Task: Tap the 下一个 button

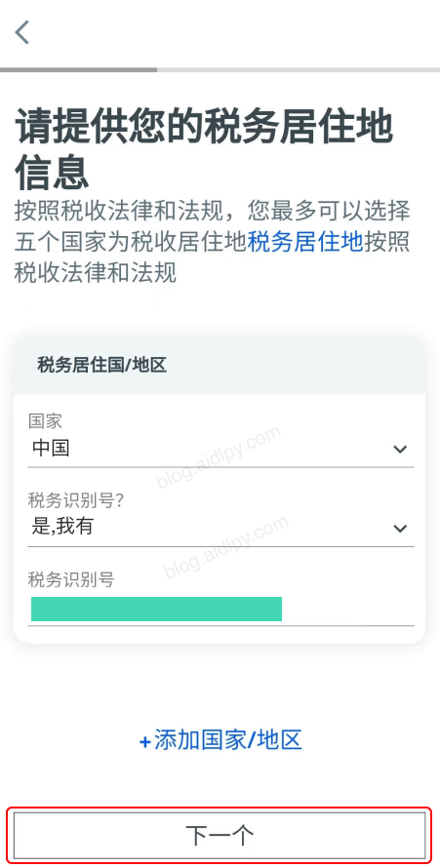Action: [x=220, y=836]
